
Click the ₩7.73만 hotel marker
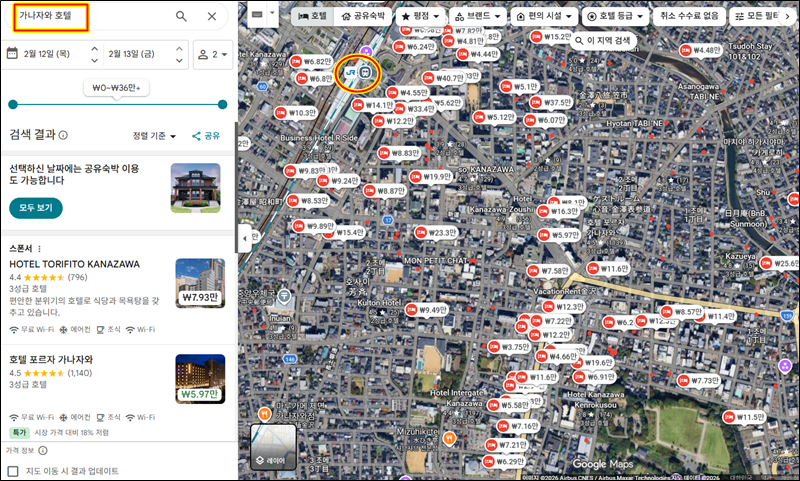[x=699, y=381]
